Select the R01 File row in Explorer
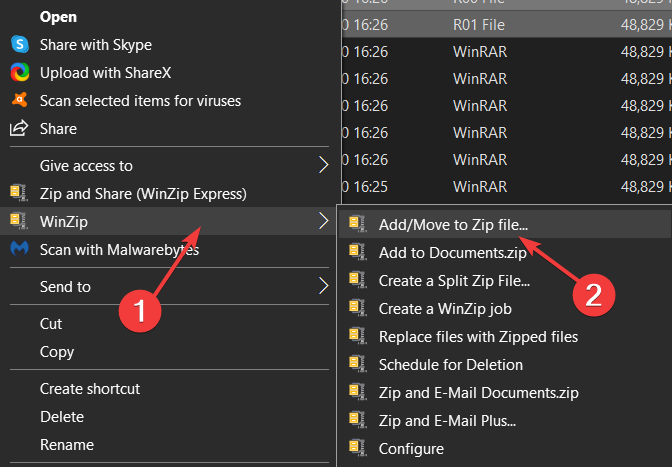The width and height of the screenshot is (672, 467). pos(507,24)
